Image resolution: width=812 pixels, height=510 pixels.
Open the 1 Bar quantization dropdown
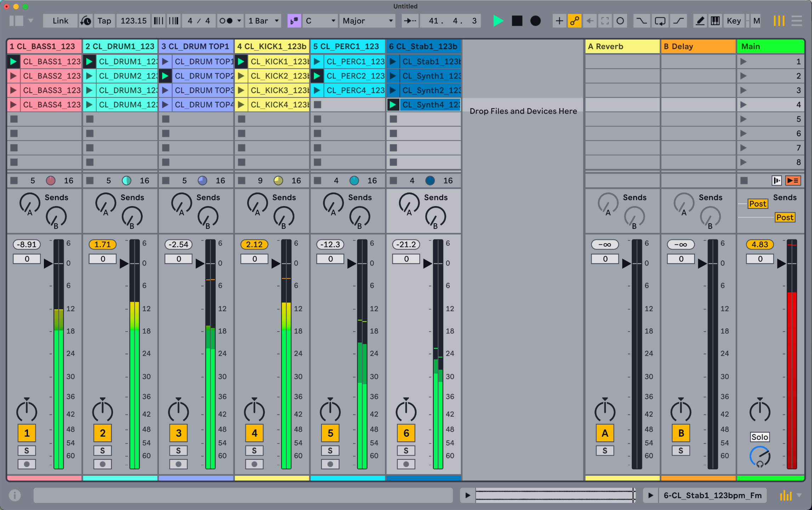click(264, 21)
